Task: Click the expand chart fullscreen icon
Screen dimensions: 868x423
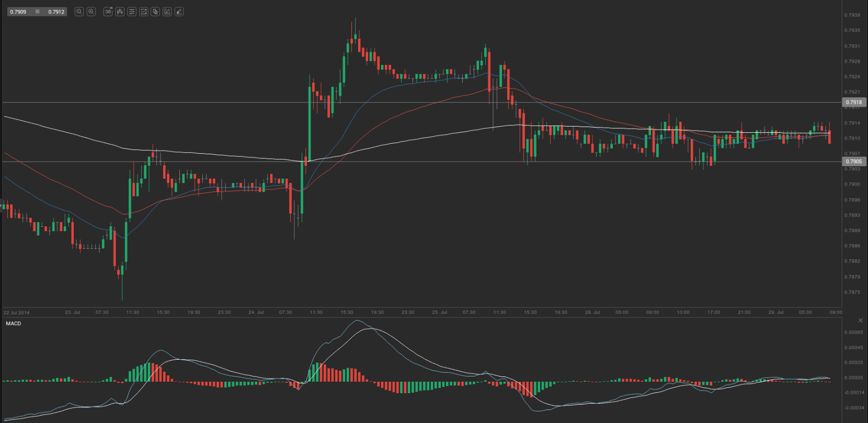Action: coord(144,12)
